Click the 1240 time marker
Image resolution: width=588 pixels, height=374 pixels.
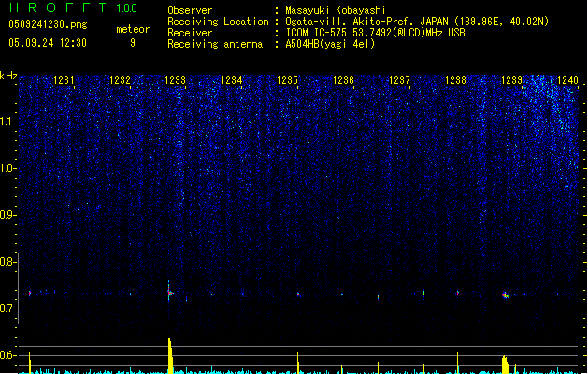click(567, 80)
